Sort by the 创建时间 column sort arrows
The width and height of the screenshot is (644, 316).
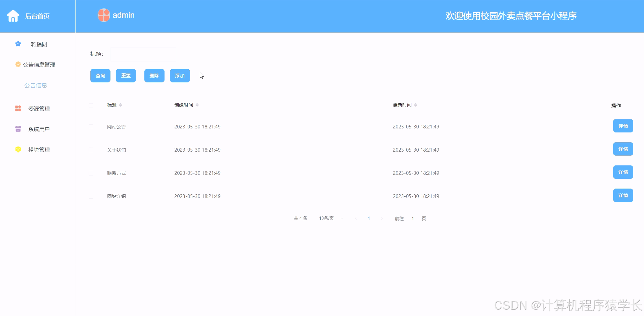point(197,105)
